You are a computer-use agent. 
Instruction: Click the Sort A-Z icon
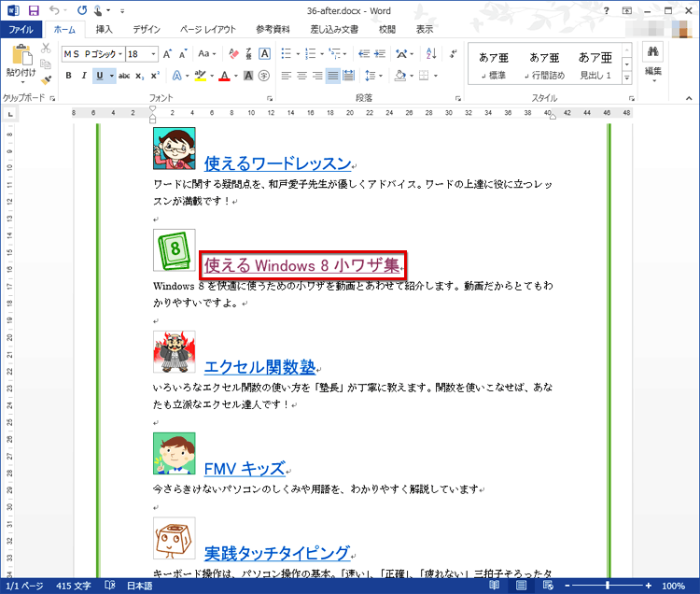point(431,54)
